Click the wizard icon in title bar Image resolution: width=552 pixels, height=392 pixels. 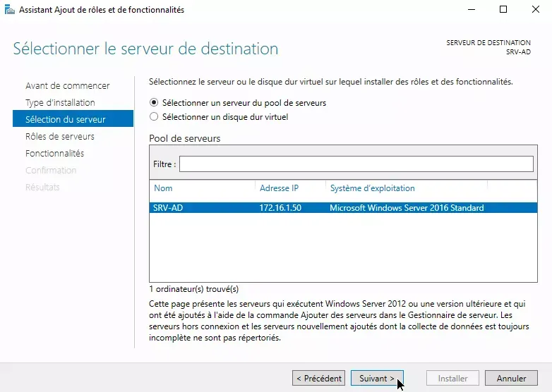tap(10, 10)
